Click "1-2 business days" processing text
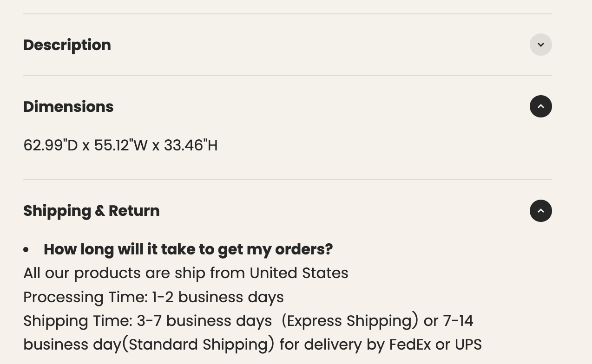592x364 pixels. [x=217, y=297]
